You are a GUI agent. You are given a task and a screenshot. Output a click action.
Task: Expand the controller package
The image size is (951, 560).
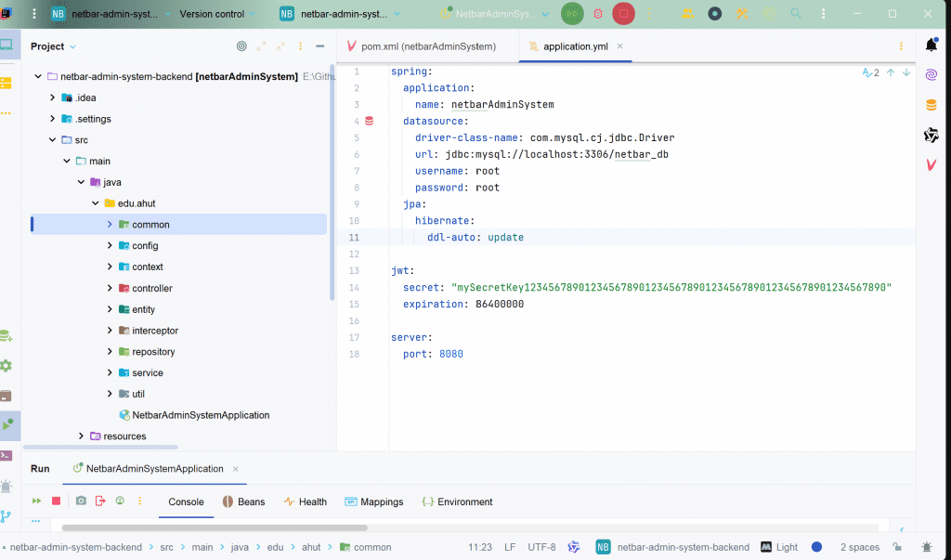point(111,289)
